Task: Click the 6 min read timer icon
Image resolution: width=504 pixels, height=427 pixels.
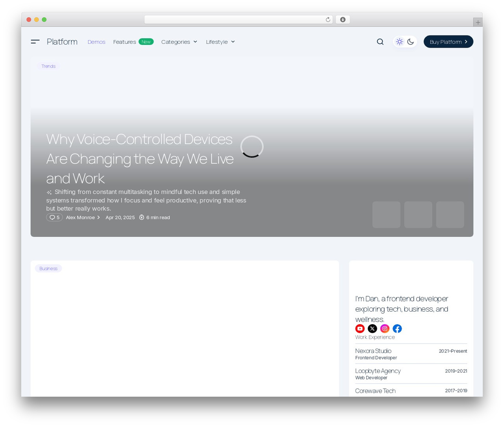Action: [142, 217]
